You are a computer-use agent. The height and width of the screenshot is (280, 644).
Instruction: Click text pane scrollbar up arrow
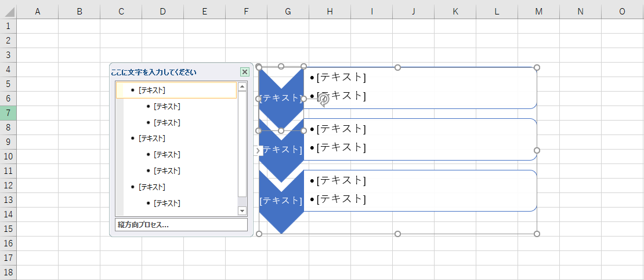click(x=243, y=86)
